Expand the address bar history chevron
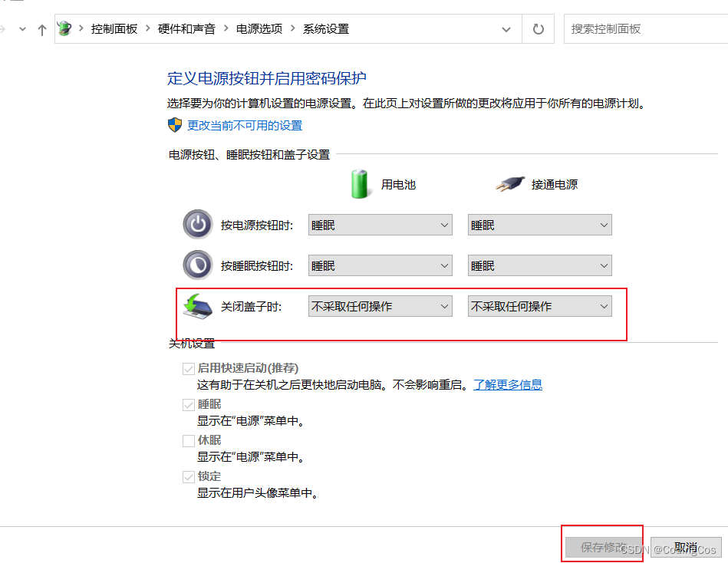This screenshot has height=563, width=728. coord(506,28)
